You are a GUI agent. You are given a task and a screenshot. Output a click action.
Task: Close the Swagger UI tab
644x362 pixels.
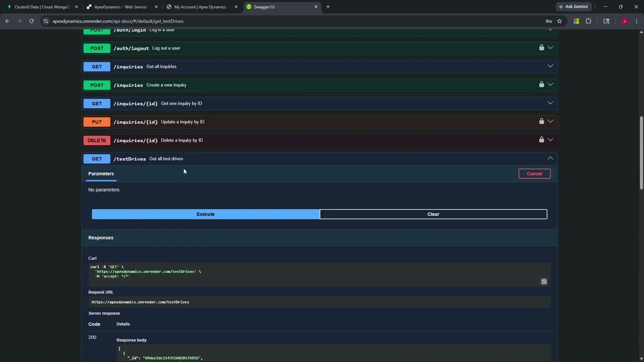click(316, 7)
